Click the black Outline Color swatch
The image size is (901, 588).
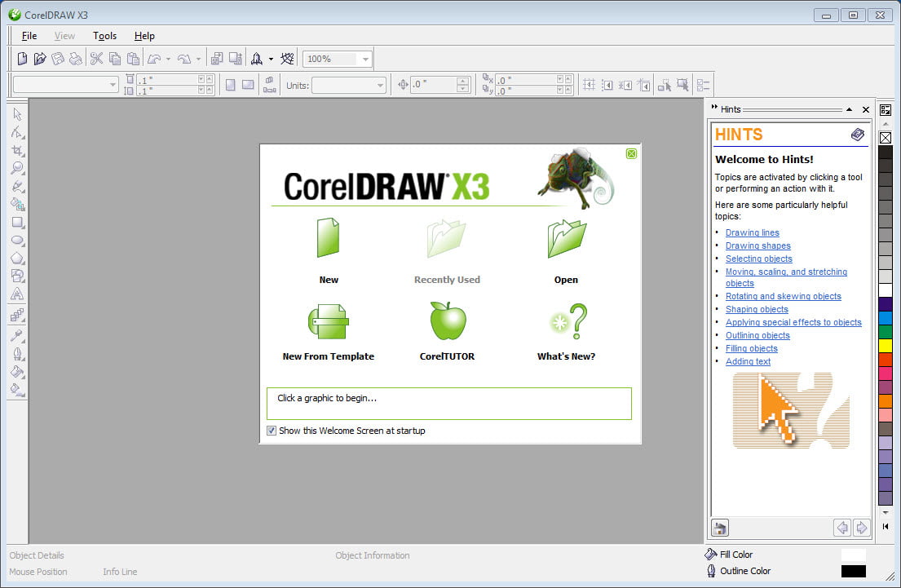point(854,571)
